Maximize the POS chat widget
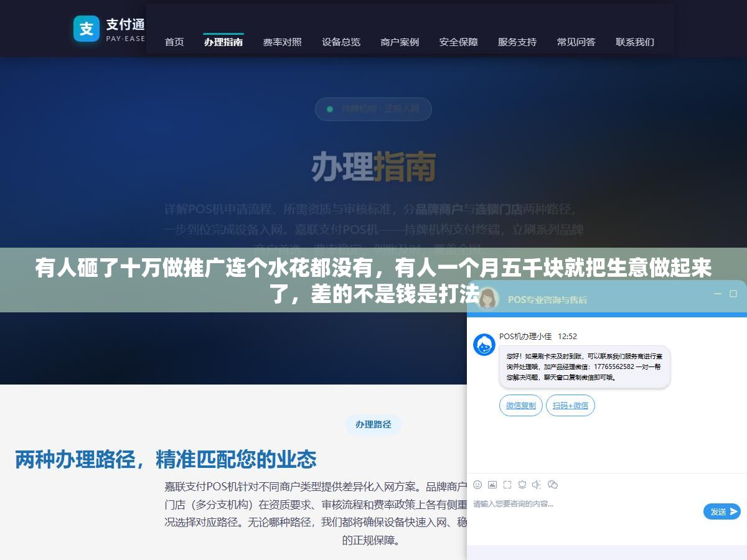 733,294
